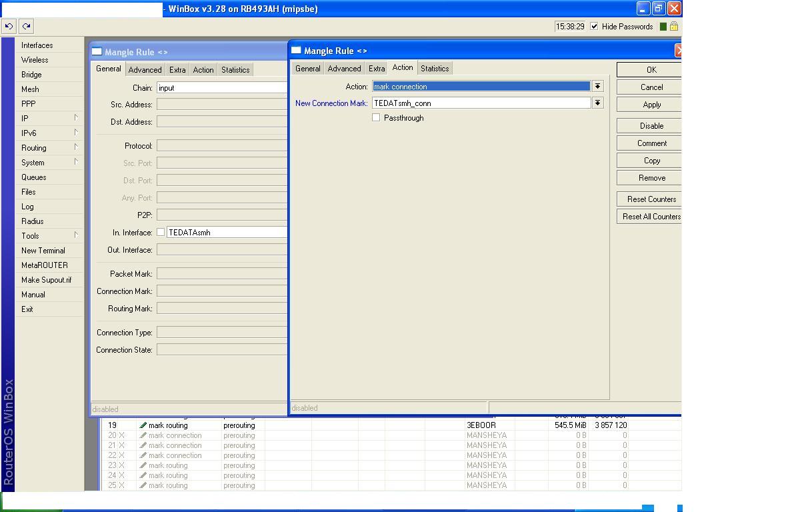Toggle the In. Interface invert checkbox
The width and height of the screenshot is (812, 512).
(161, 233)
